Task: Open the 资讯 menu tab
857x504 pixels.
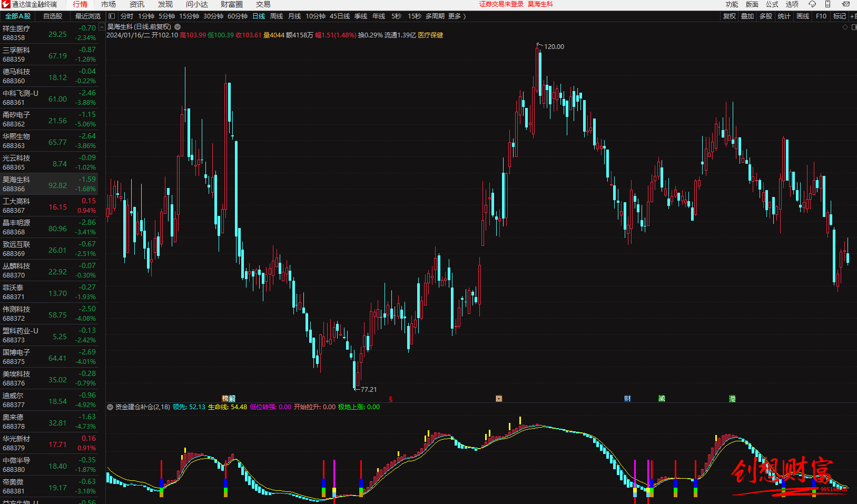Action: click(137, 4)
